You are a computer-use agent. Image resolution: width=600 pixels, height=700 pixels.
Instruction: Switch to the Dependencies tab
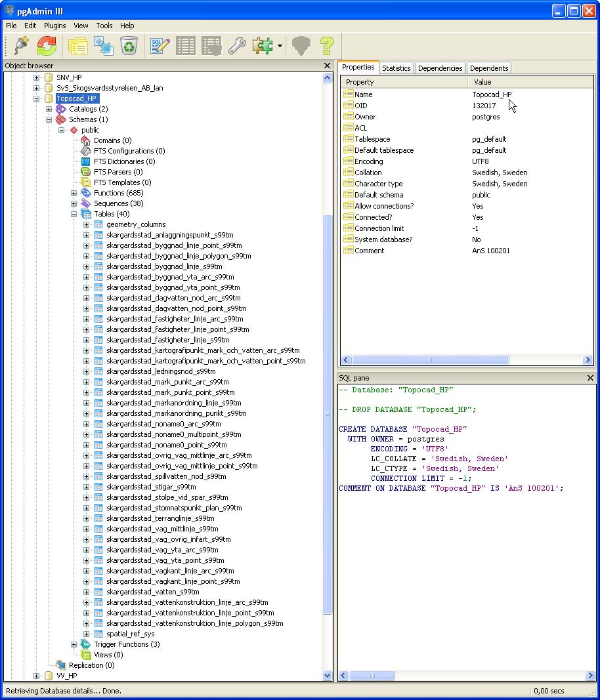tap(440, 68)
